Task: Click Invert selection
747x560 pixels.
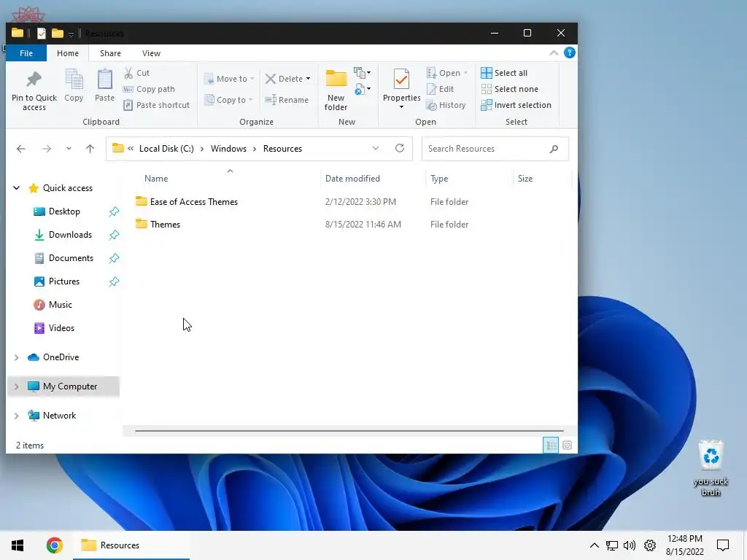Action: pyautogui.click(x=516, y=105)
